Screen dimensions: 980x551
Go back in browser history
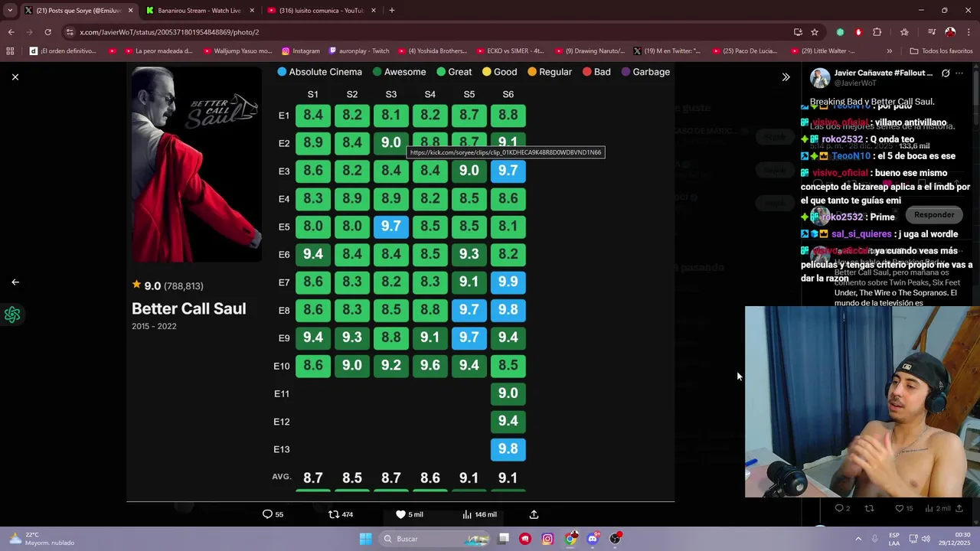click(x=11, y=32)
